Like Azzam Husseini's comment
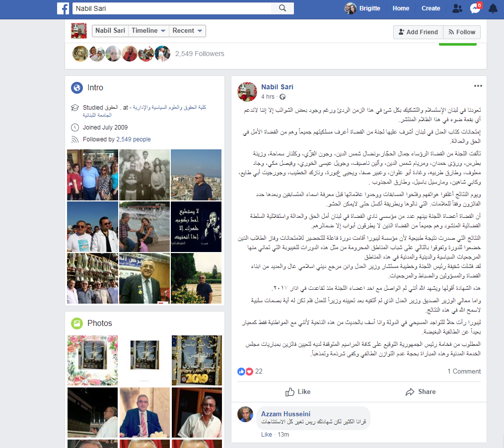Screen dimensions: 504x448 pyautogui.click(x=267, y=435)
